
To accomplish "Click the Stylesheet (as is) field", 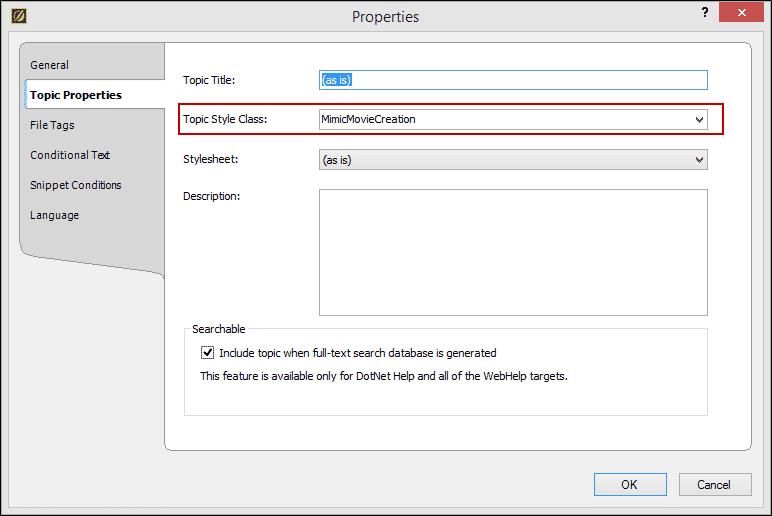I will pos(513,160).
